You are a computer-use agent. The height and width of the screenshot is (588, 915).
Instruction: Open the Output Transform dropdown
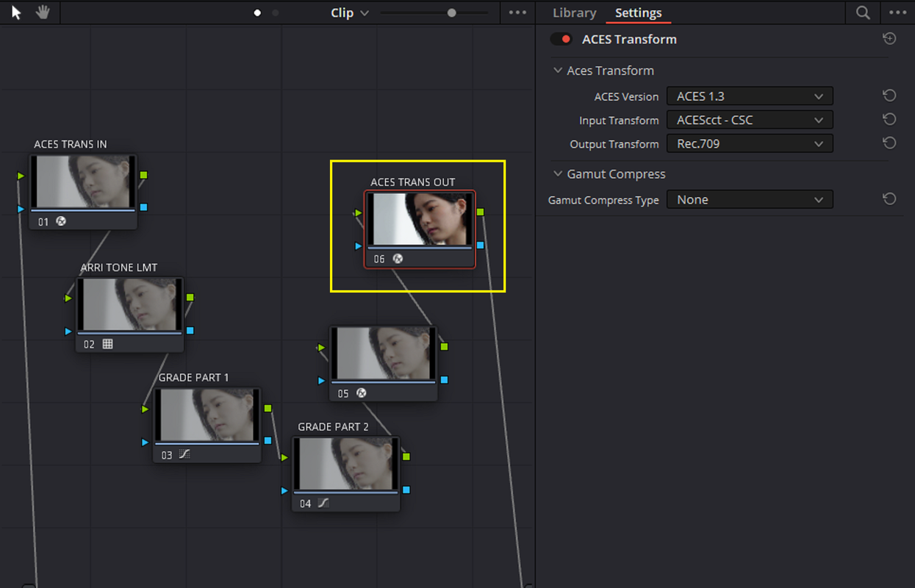click(x=750, y=143)
